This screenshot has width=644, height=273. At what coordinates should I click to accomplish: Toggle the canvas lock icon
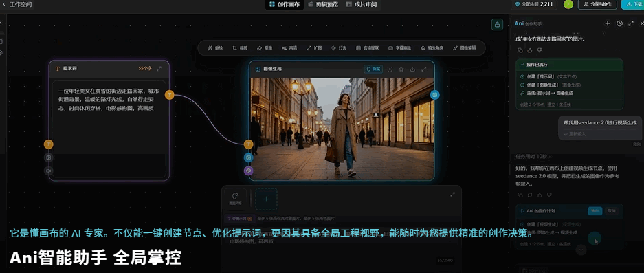tap(498, 24)
